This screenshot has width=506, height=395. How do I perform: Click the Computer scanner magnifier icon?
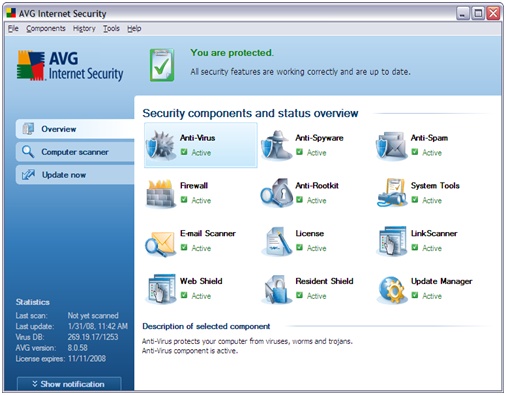pos(28,152)
